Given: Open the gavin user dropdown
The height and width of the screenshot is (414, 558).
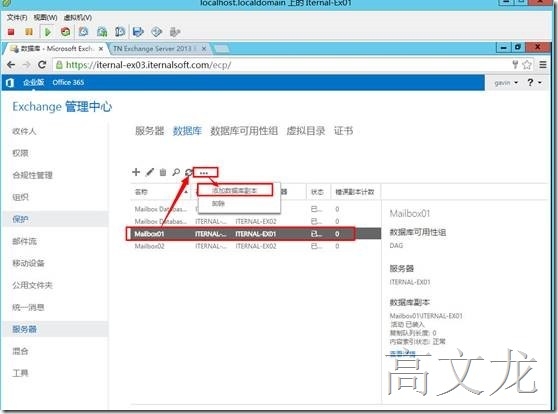Looking at the screenshot, I should (506, 83).
